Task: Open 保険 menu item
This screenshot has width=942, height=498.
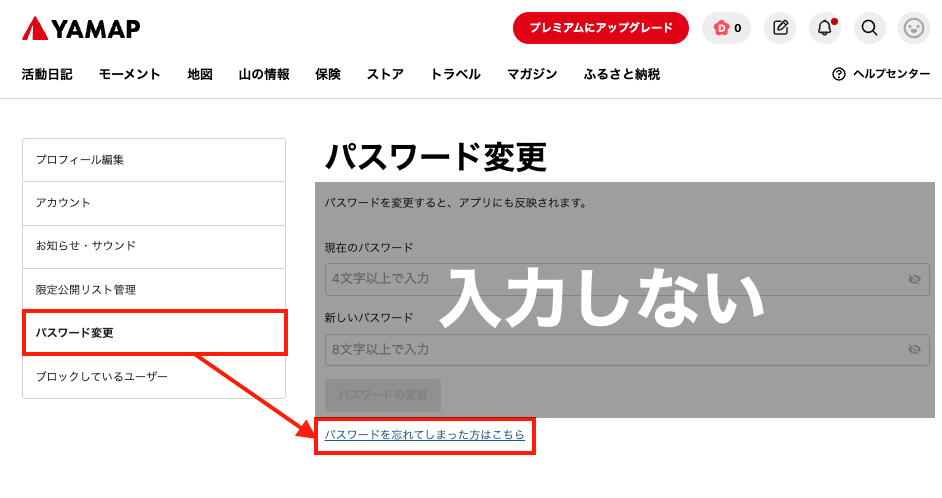Action: pyautogui.click(x=328, y=74)
